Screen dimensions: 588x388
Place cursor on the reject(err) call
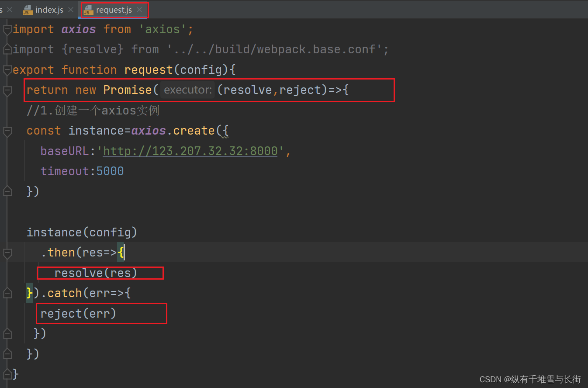(78, 314)
